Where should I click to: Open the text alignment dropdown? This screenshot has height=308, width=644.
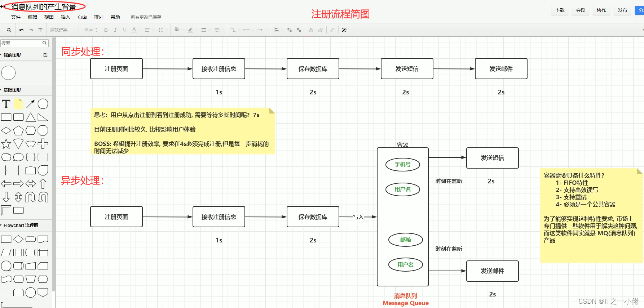pyautogui.click(x=149, y=30)
